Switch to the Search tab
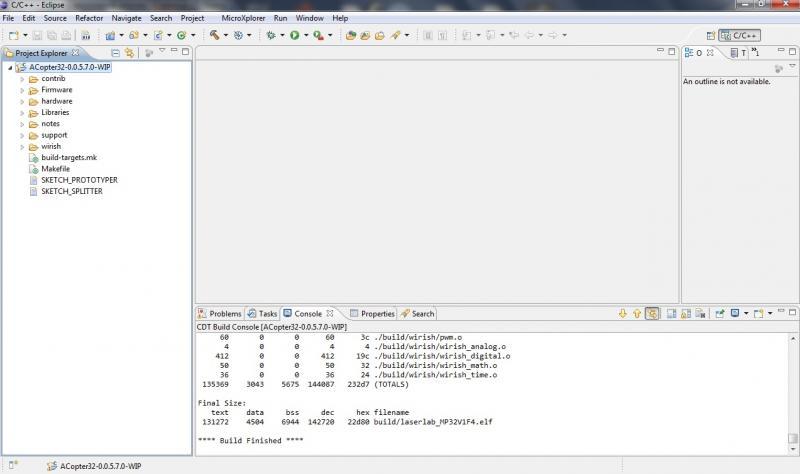800x474 pixels. [422, 313]
